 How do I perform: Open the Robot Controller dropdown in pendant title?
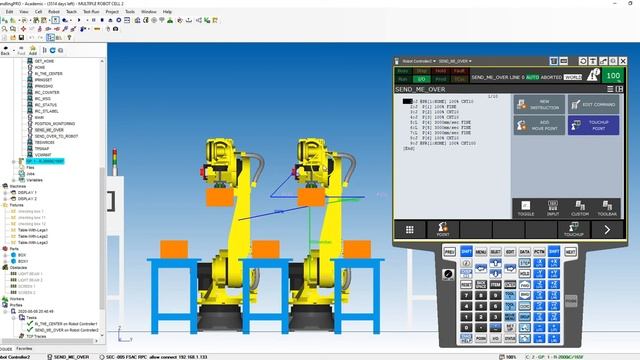419,61
